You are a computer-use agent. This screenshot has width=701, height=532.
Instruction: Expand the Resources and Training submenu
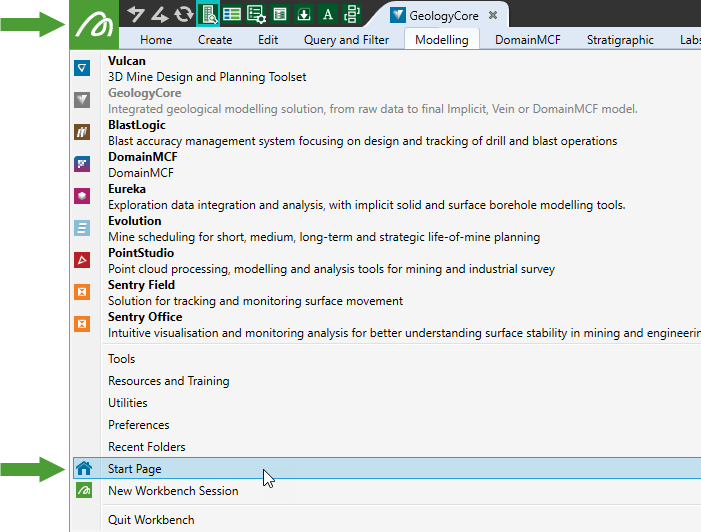click(x=386, y=380)
